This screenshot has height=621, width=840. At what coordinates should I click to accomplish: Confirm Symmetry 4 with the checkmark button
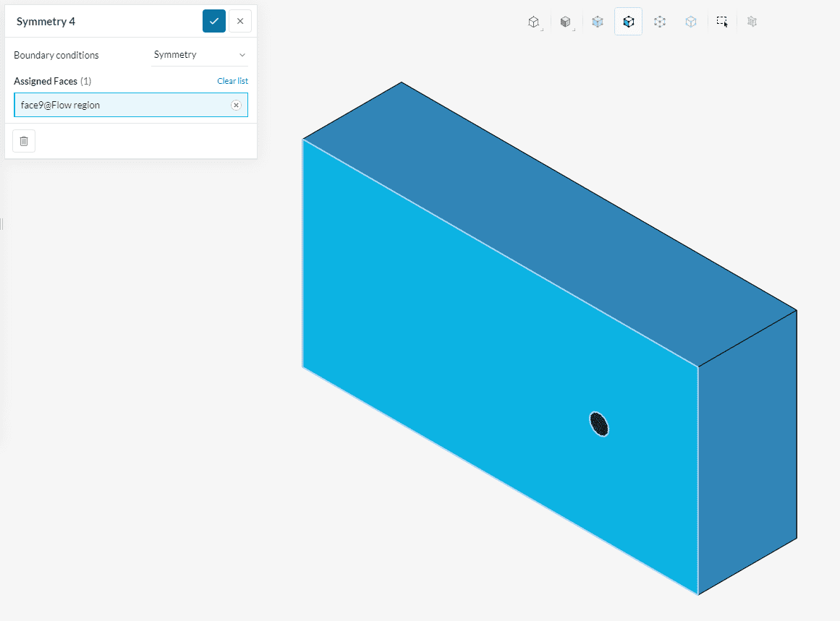point(214,21)
